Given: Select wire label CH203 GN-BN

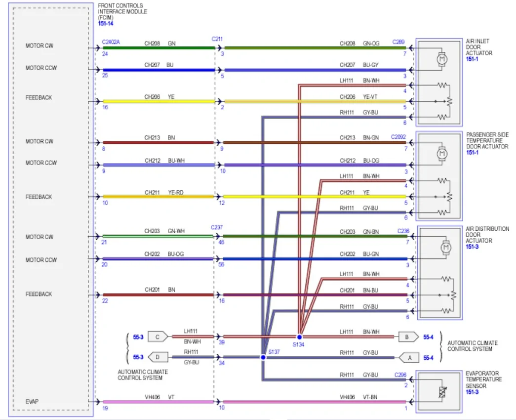Looking at the screenshot, I should 359,232.
